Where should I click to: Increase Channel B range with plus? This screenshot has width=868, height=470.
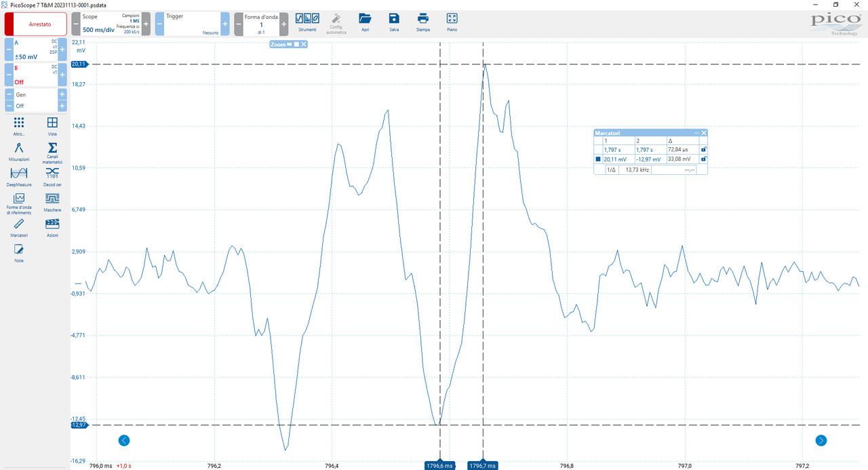click(62, 75)
